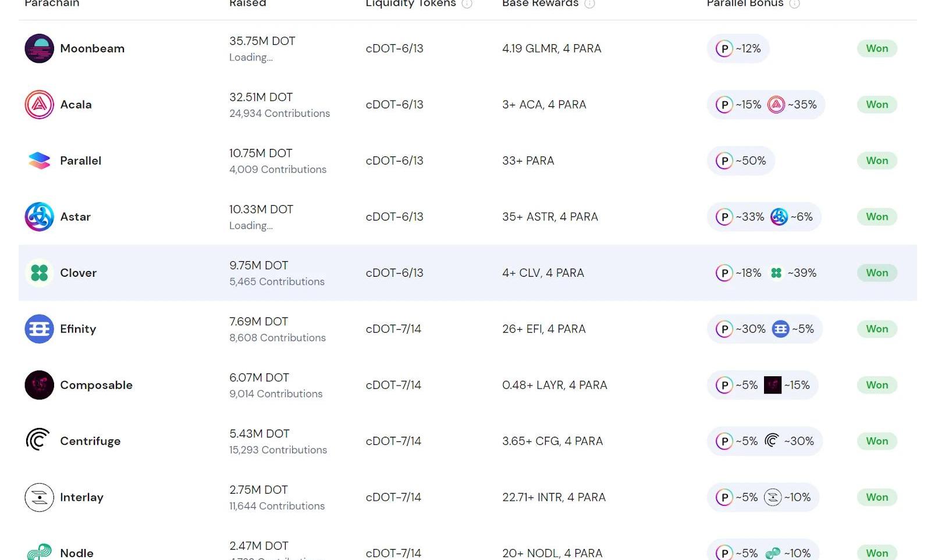Click the Efinity parachain logo
Image resolution: width=931 pixels, height=560 pixels.
pos(39,329)
